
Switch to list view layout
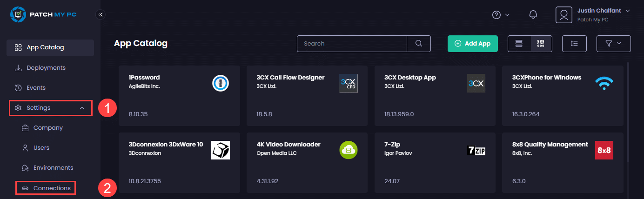[x=519, y=44]
